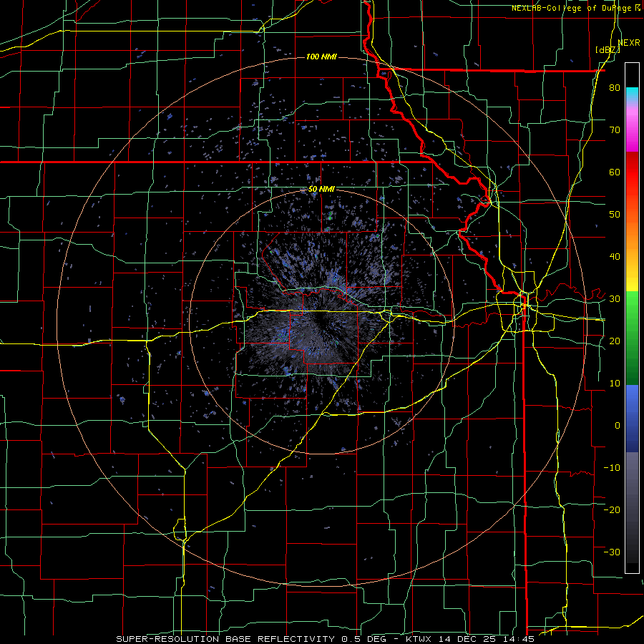Image resolution: width=644 pixels, height=644 pixels.
Task: Click the -10 value on the dBZ scale
Action: pyautogui.click(x=612, y=468)
